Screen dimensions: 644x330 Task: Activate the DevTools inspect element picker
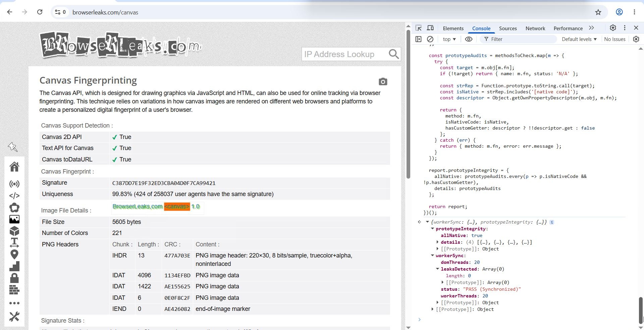[x=419, y=28]
